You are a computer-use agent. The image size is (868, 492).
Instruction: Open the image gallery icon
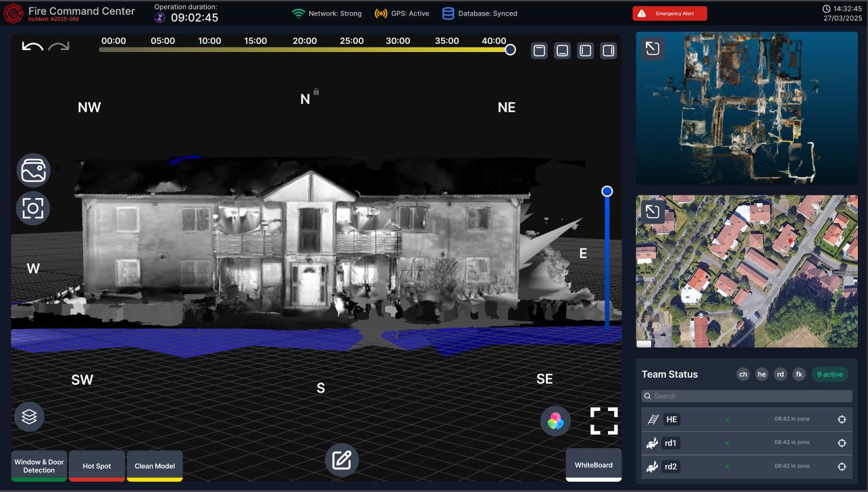(x=33, y=171)
